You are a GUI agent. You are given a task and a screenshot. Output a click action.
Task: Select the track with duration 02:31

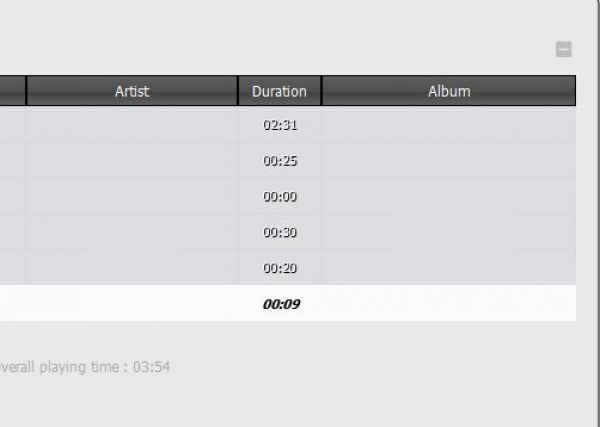click(280, 125)
